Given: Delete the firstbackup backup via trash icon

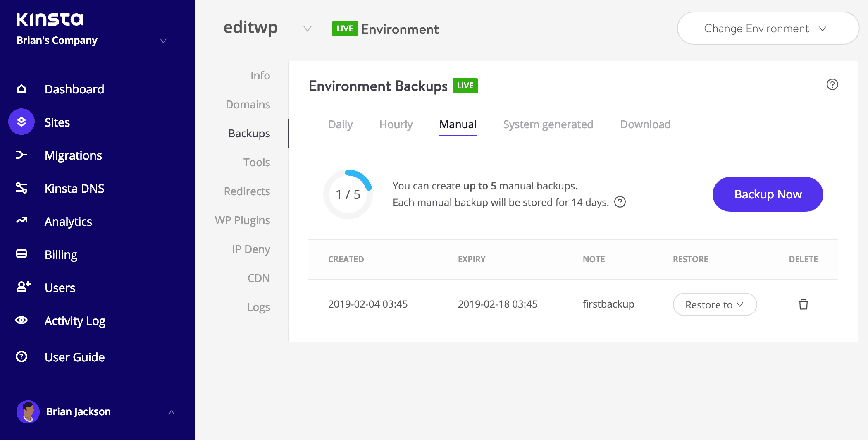Looking at the screenshot, I should pos(803,304).
